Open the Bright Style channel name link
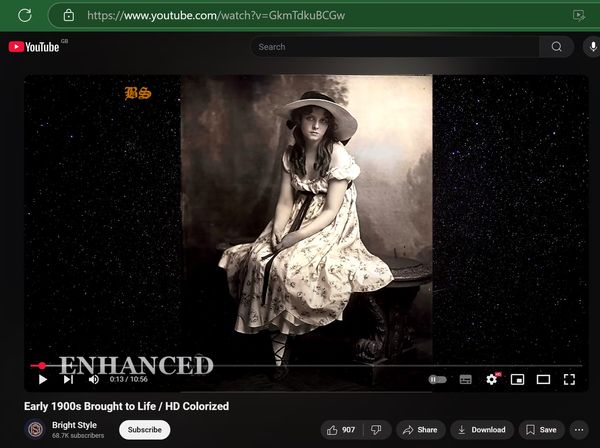 (74, 425)
